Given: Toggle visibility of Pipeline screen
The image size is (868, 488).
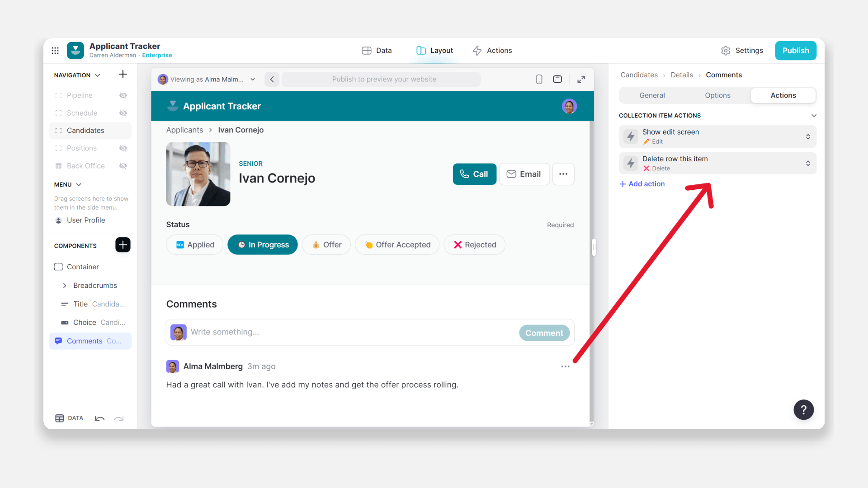Looking at the screenshot, I should 123,95.
